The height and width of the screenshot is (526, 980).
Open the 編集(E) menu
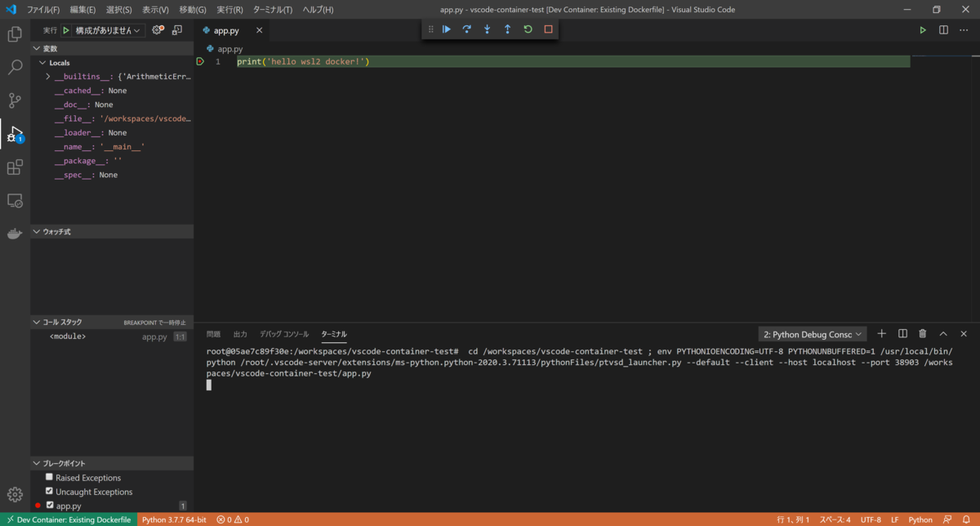pos(82,10)
